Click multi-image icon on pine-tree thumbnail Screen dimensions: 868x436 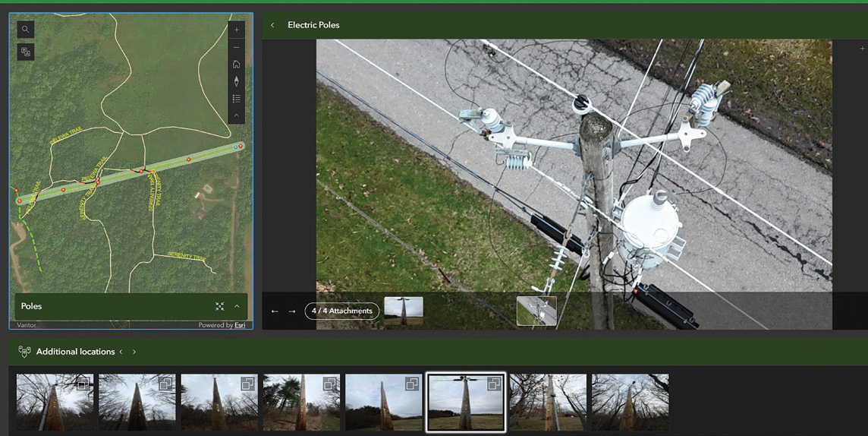click(x=330, y=384)
